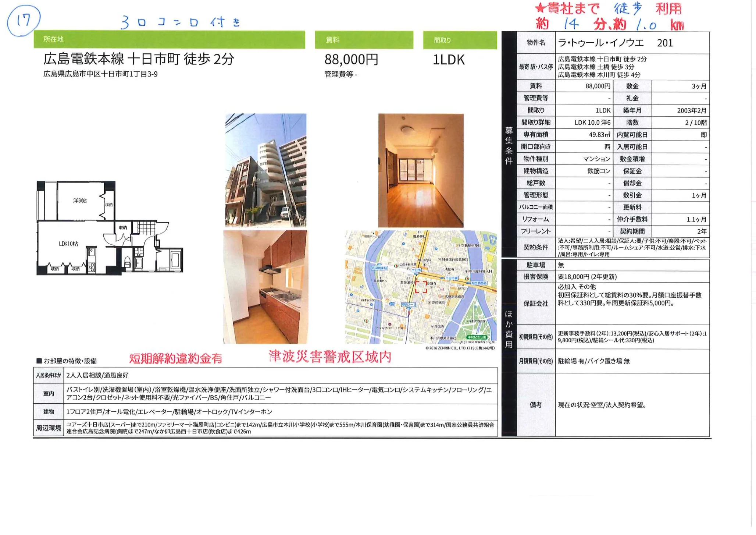Click the building exterior photo

[265, 170]
